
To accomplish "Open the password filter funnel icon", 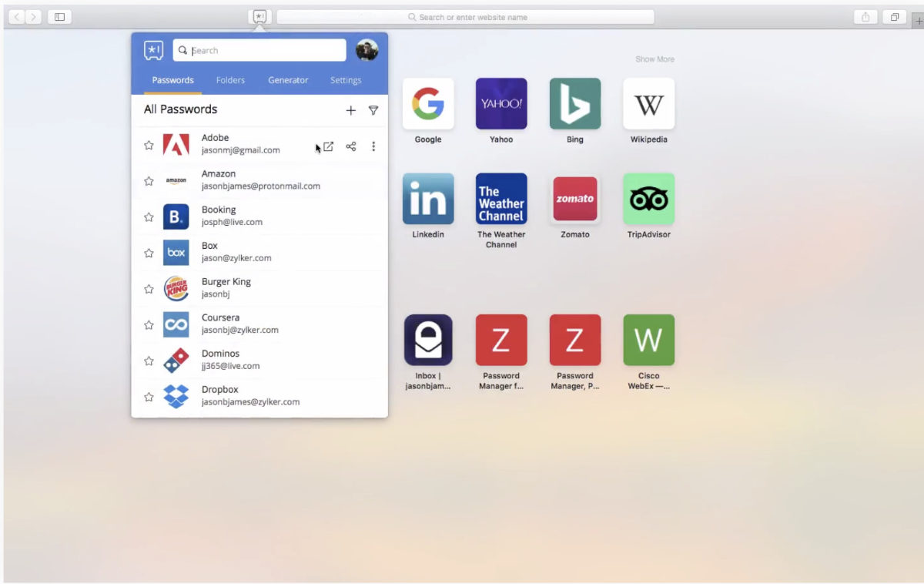I will click(x=373, y=110).
